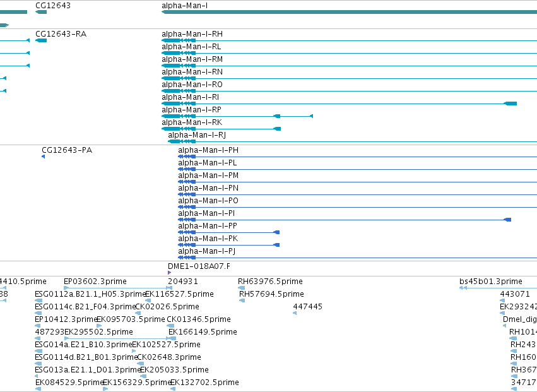The width and height of the screenshot is (537, 392).
Task: Click feature label 204931
Action: coord(183,282)
